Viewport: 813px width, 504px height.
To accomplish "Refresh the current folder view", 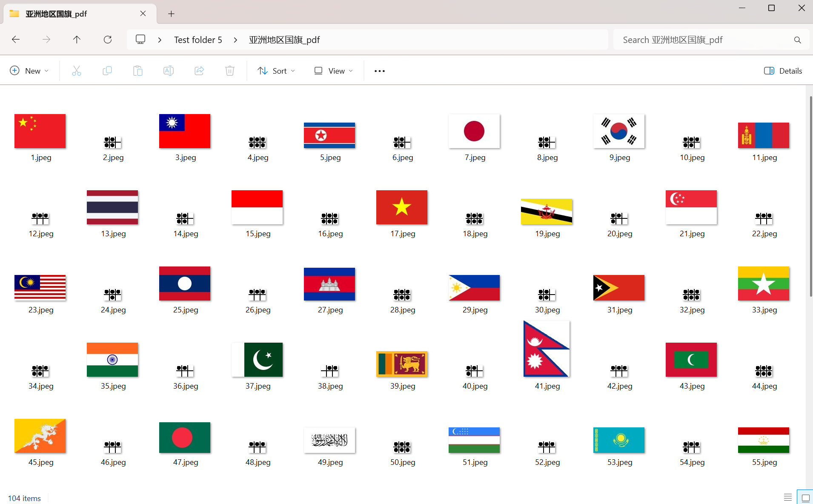I will point(108,40).
